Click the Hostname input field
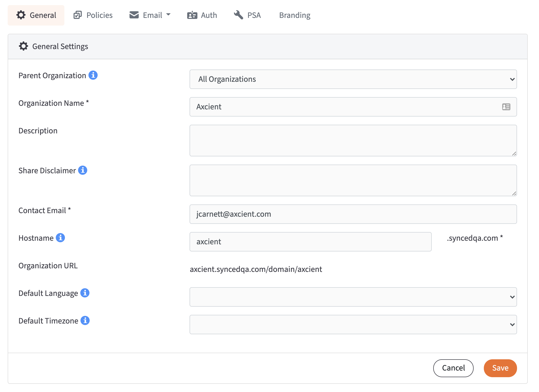 [310, 242]
